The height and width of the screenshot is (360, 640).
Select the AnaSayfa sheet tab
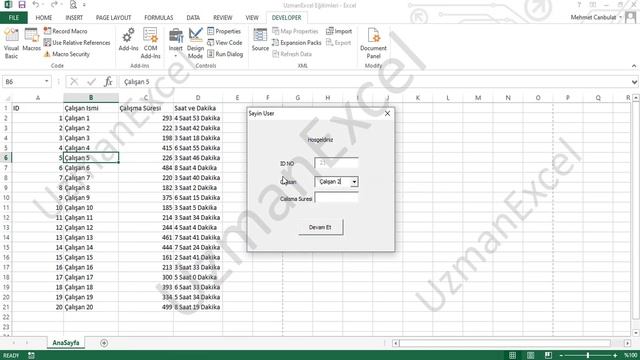point(66,342)
